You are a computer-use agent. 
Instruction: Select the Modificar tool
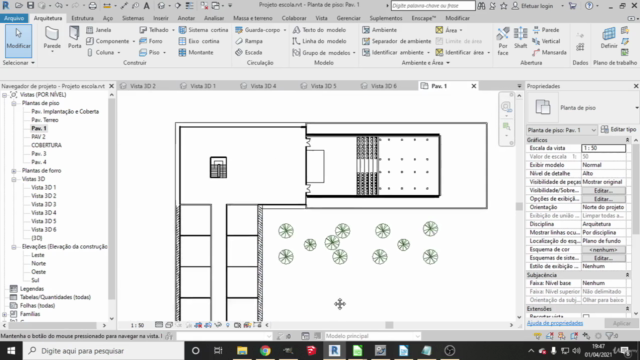pyautogui.click(x=18, y=41)
